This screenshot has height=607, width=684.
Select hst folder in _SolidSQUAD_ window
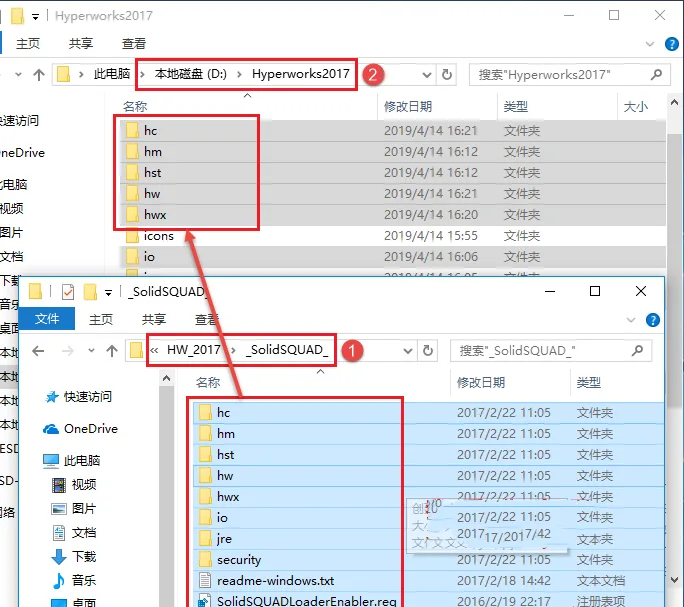click(428, 454)
